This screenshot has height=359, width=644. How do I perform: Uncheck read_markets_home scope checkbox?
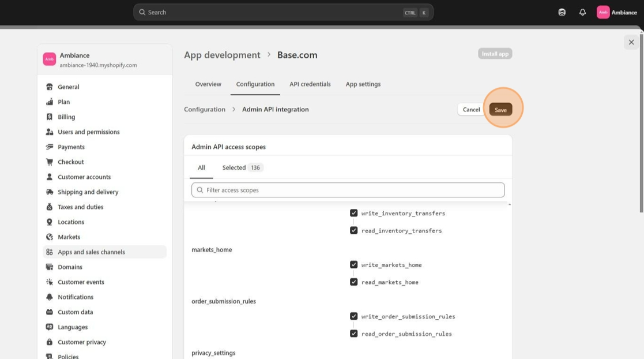pos(354,282)
